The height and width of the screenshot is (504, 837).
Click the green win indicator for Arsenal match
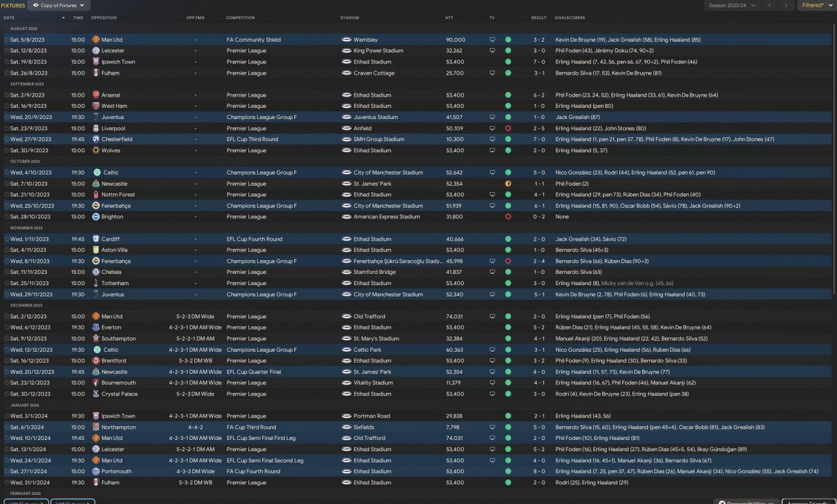click(x=508, y=95)
